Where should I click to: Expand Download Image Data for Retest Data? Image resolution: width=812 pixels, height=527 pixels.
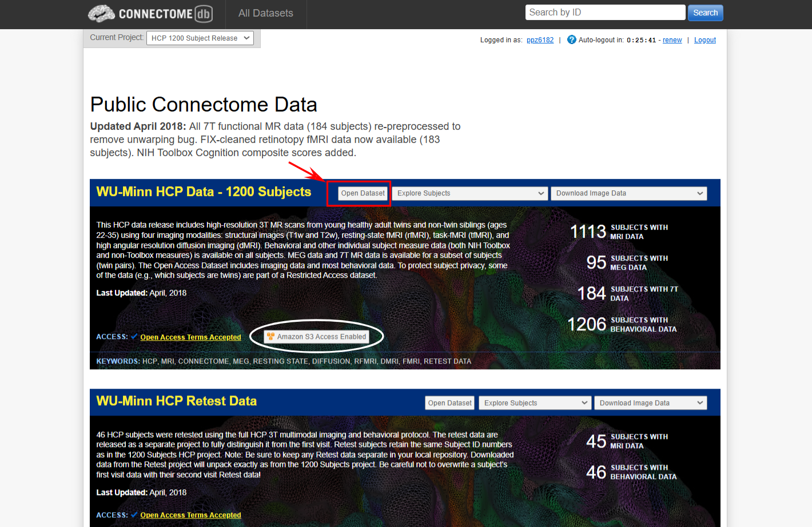(x=651, y=403)
